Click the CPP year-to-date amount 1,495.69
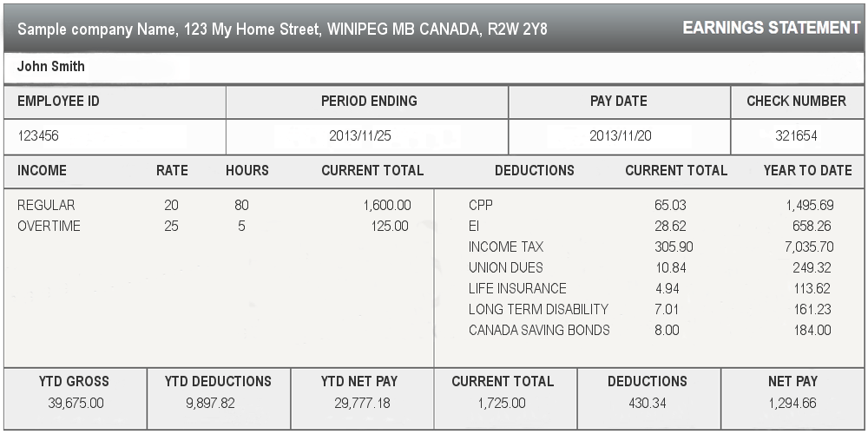The image size is (868, 434). pos(809,206)
